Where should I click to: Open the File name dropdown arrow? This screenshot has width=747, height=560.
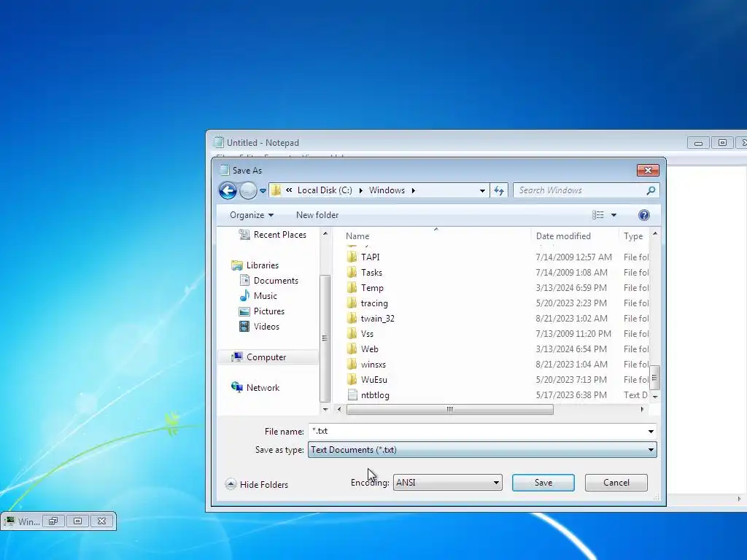click(x=651, y=432)
